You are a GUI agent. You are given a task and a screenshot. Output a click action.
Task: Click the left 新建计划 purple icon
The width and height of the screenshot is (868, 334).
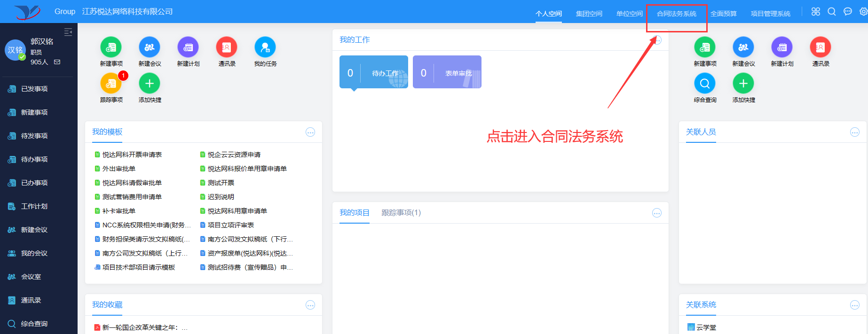click(188, 47)
